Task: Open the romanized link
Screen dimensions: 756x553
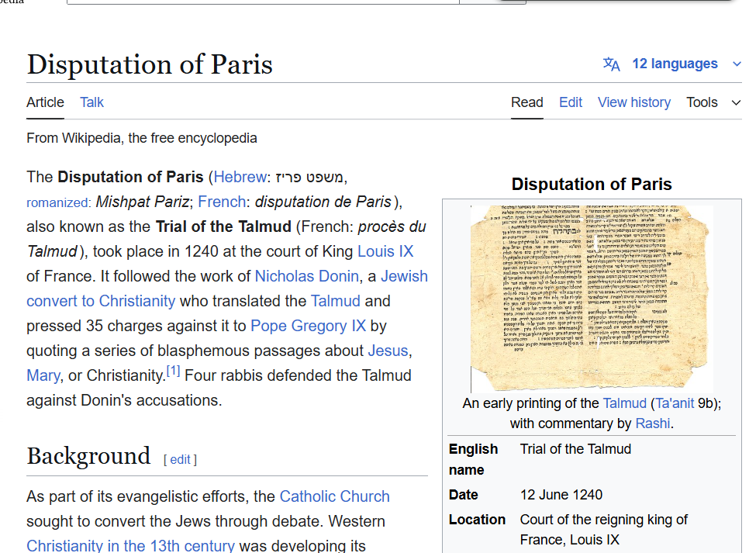Action: (57, 202)
